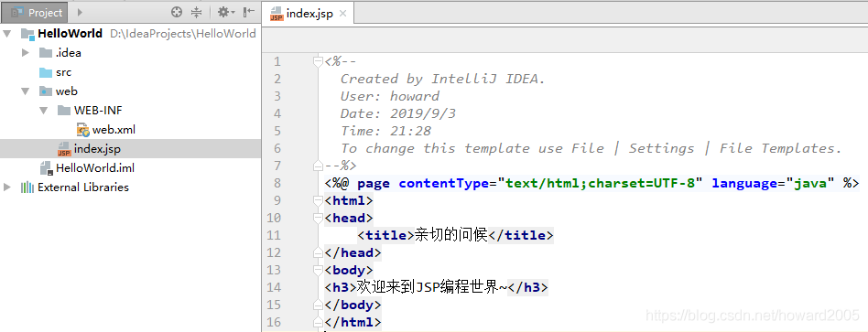Click the .idea folder icon
868x332 pixels.
pyautogui.click(x=46, y=53)
